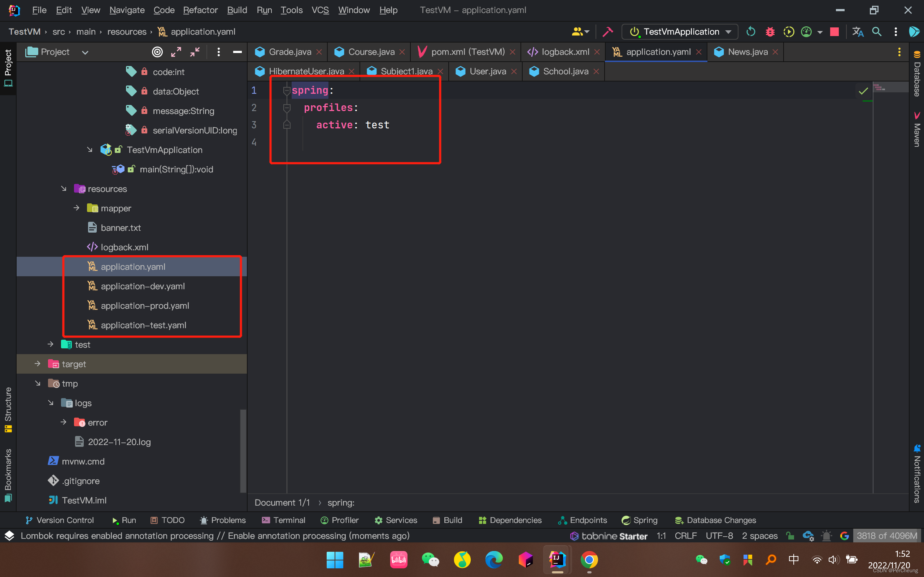Click the Debug bug icon
This screenshot has width=924, height=577.
(770, 32)
